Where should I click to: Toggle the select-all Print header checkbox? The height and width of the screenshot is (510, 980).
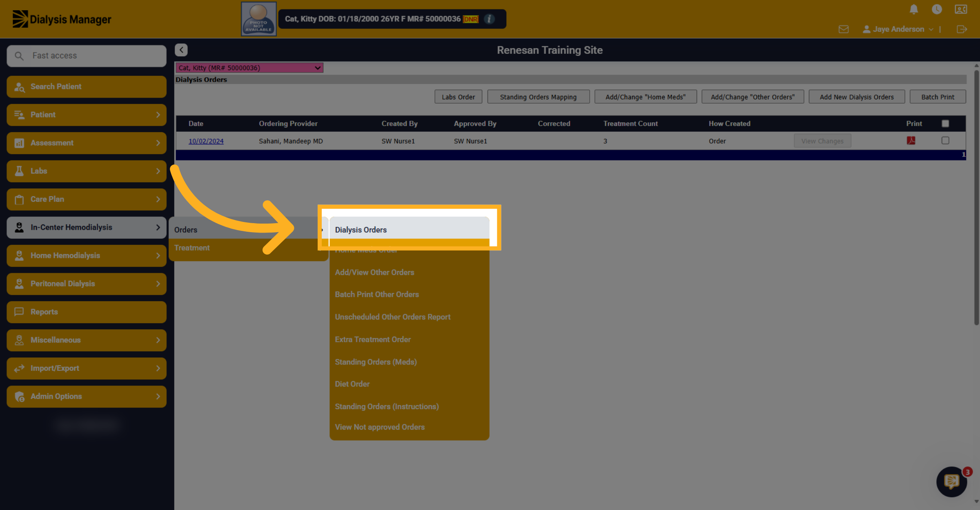click(x=945, y=123)
